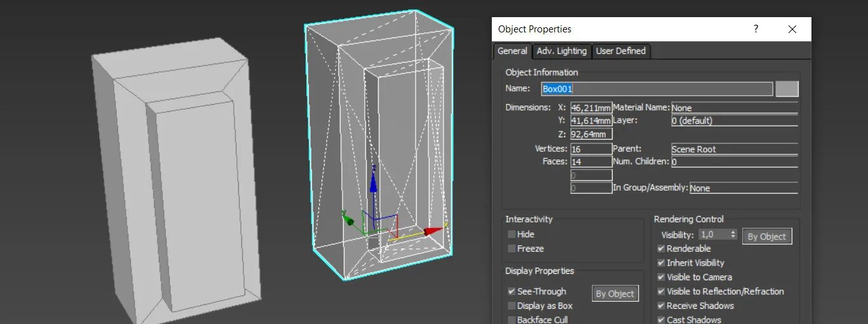Viewport: 868px width, 324px height.
Task: Click the help question mark icon
Action: pyautogui.click(x=756, y=29)
